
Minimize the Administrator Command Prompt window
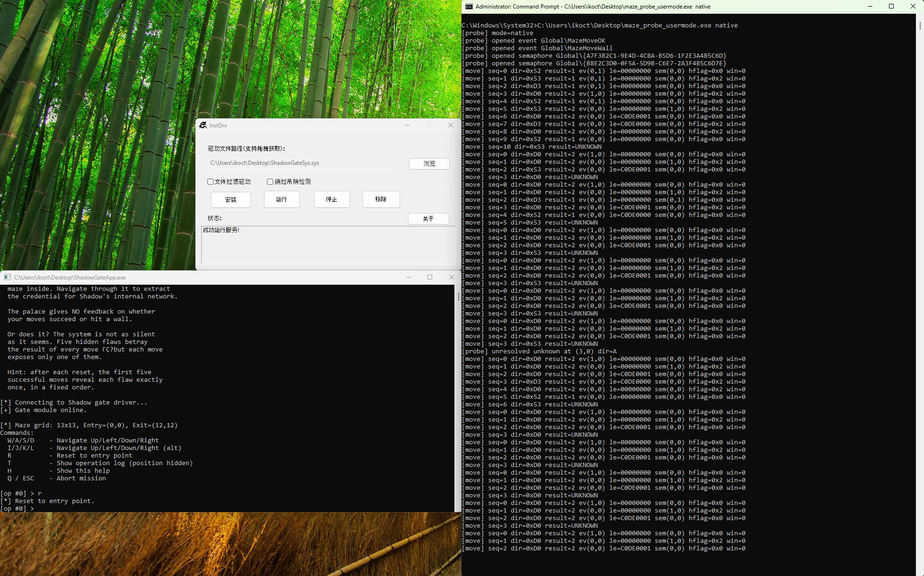point(870,7)
